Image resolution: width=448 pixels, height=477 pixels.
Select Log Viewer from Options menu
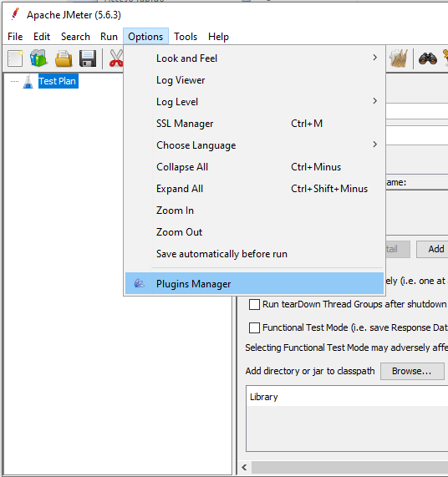click(254, 80)
